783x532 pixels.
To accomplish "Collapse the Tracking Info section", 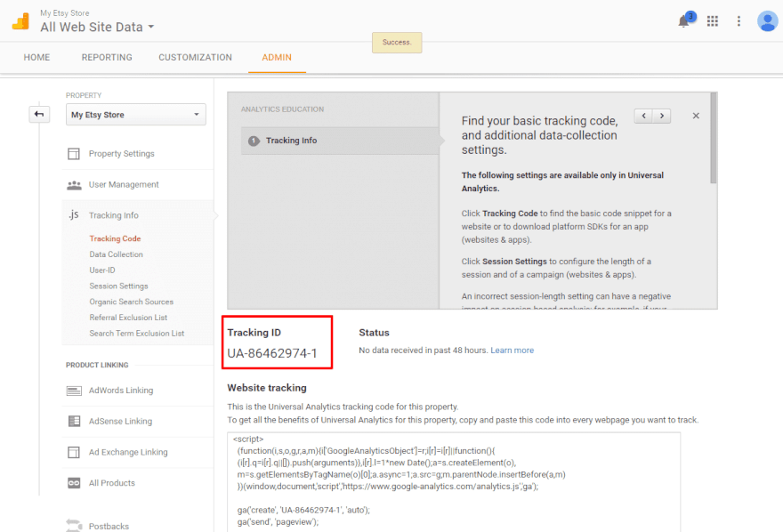I will [x=113, y=215].
